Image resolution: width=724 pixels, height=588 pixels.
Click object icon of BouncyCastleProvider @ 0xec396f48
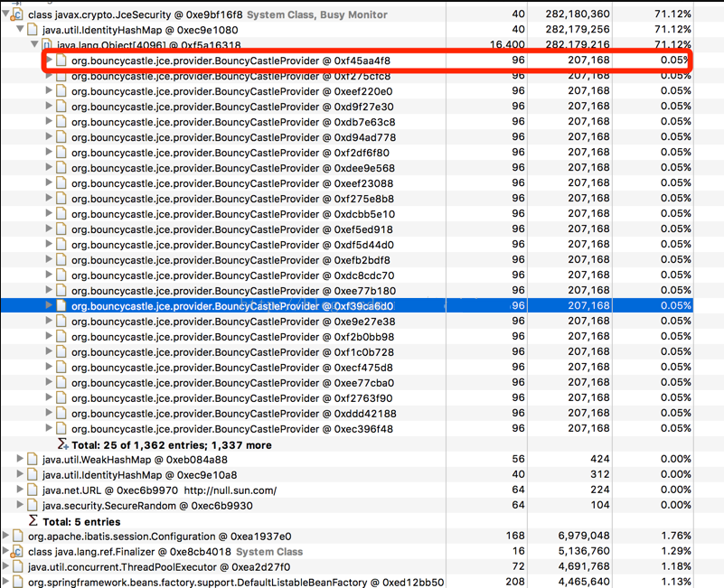(x=61, y=428)
